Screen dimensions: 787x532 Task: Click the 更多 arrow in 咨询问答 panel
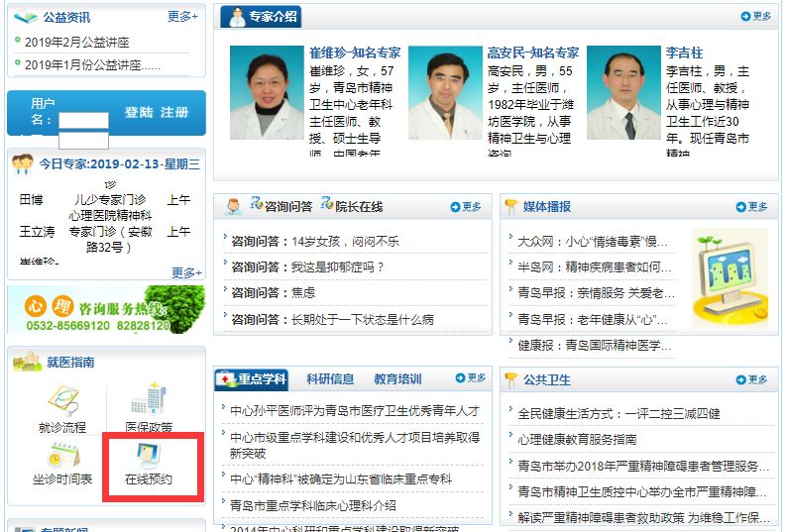466,207
